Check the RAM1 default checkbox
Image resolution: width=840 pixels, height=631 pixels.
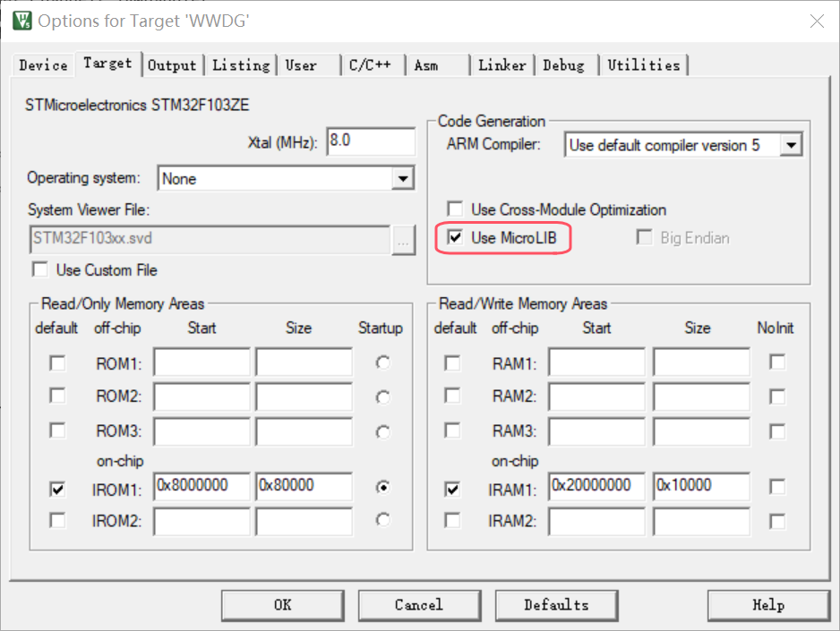[x=452, y=362]
